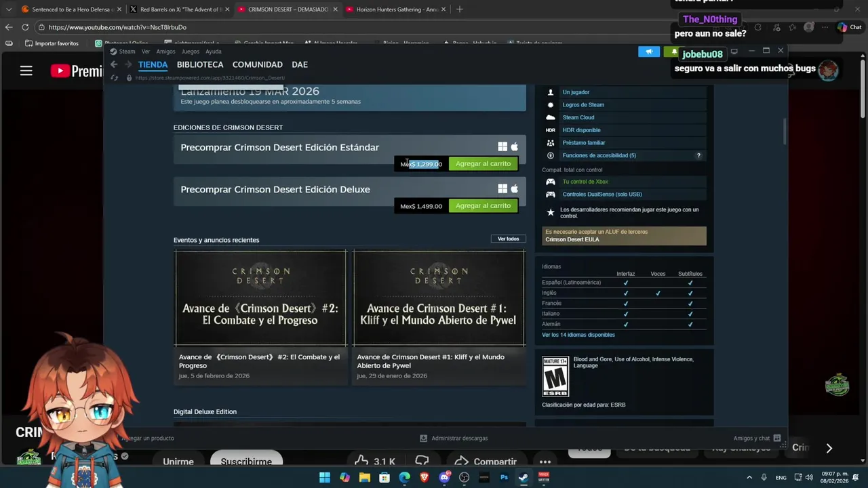Like the YouTube video with thumbs up
868x488 pixels.
361,462
